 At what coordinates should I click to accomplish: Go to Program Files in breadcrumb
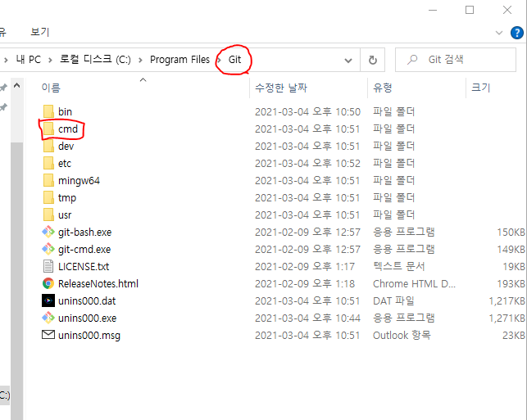[x=179, y=60]
